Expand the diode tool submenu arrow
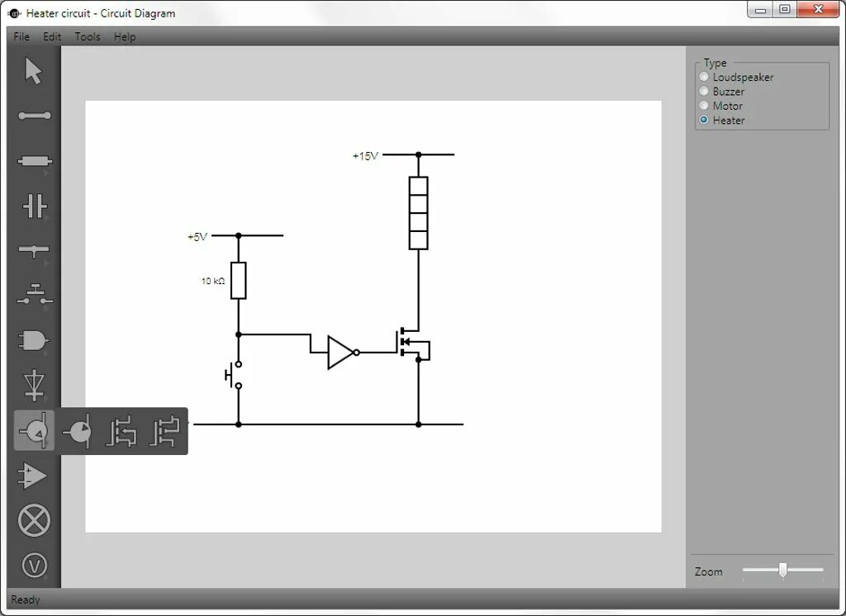Image resolution: width=846 pixels, height=616 pixels. coord(46,398)
